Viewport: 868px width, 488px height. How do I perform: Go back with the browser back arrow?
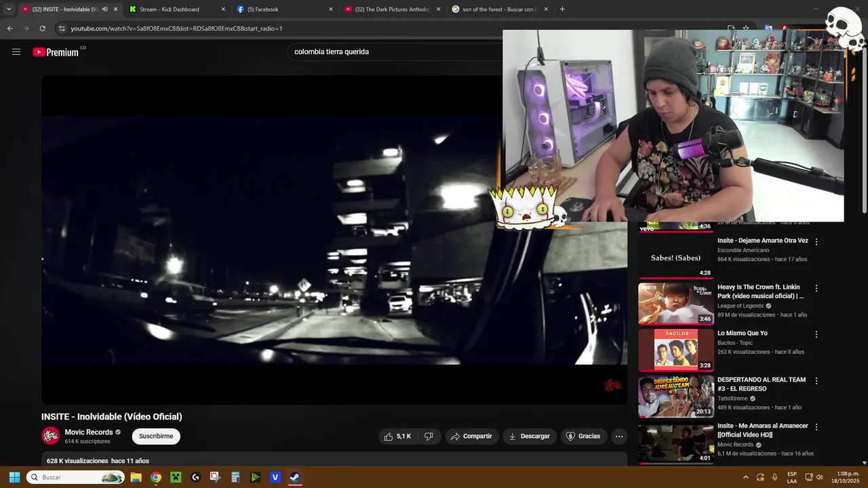point(9,28)
